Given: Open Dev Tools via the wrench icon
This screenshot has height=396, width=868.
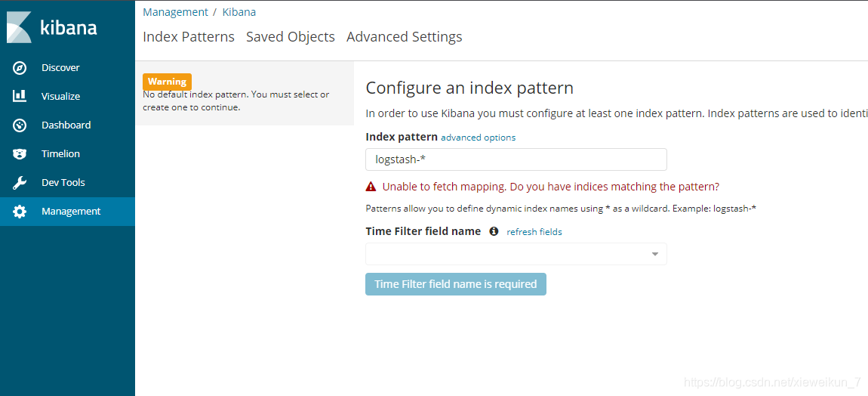Looking at the screenshot, I should pyautogui.click(x=20, y=182).
